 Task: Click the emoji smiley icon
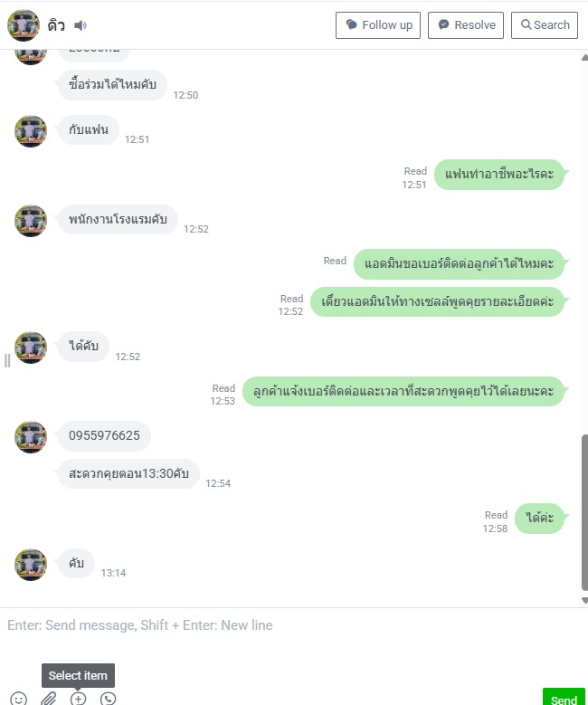click(x=18, y=699)
